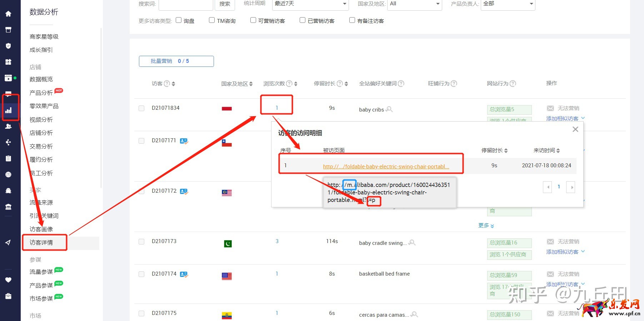The width and height of the screenshot is (644, 321).
Task: Open the data analysis bar chart icon
Action: pyautogui.click(x=9, y=110)
